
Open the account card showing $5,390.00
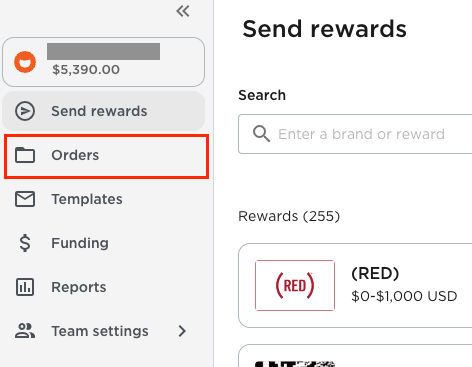coord(103,62)
